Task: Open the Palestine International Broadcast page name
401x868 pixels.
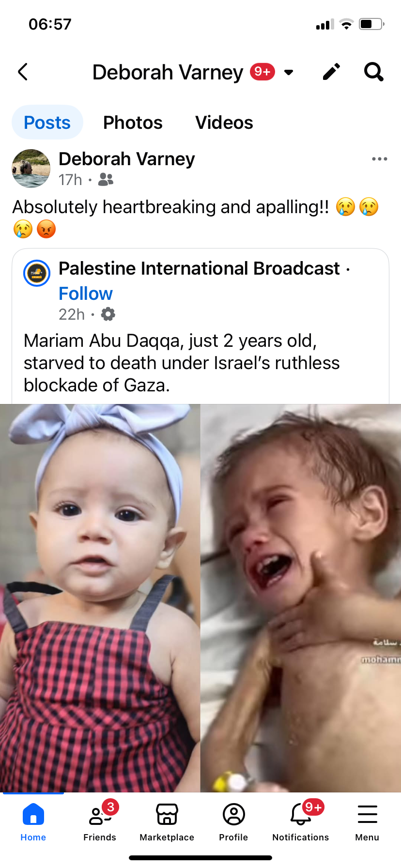Action: click(x=199, y=268)
